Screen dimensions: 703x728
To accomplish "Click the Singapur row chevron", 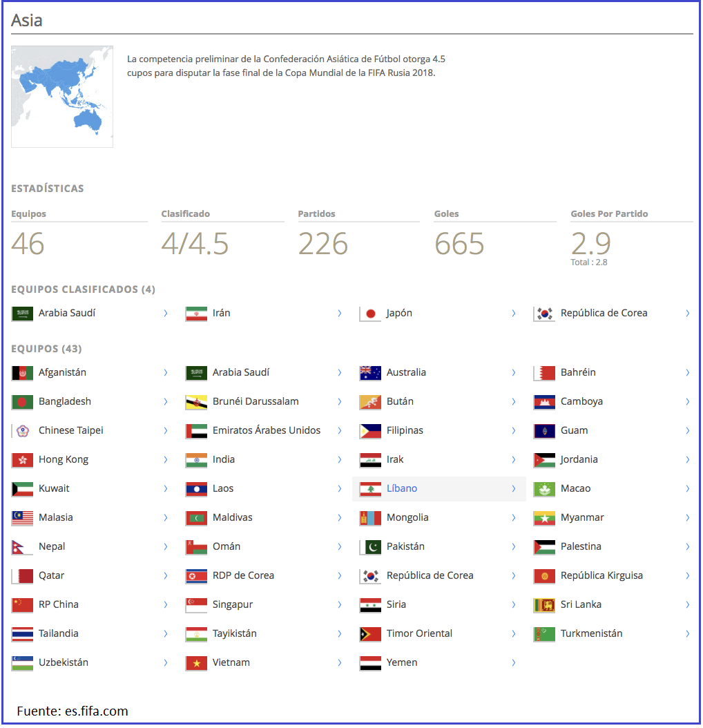I will click(x=340, y=604).
